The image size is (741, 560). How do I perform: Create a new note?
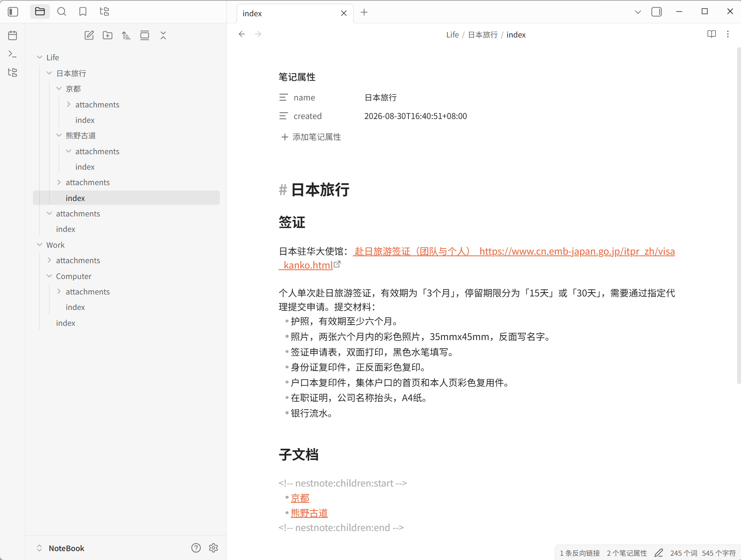(x=89, y=36)
